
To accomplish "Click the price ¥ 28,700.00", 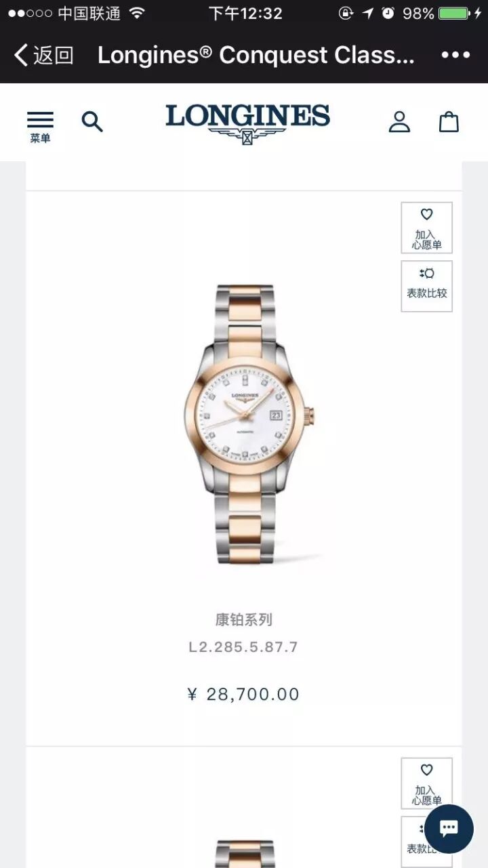I will [x=243, y=694].
